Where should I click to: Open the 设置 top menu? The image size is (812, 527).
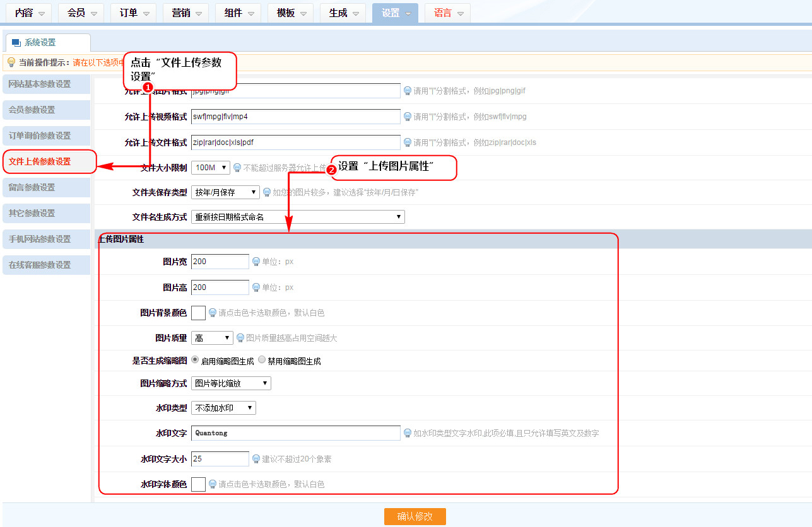[x=395, y=13]
